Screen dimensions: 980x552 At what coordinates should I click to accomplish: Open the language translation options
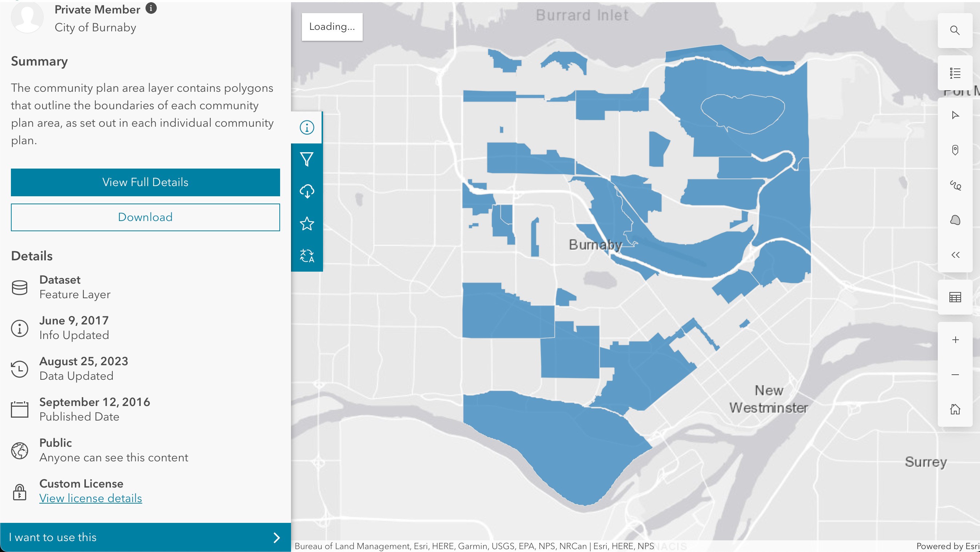point(307,256)
